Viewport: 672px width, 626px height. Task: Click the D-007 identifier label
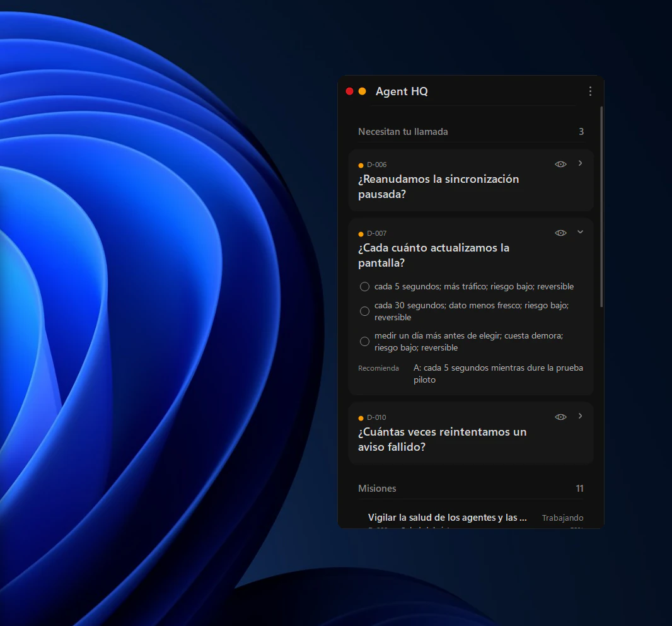pos(377,233)
